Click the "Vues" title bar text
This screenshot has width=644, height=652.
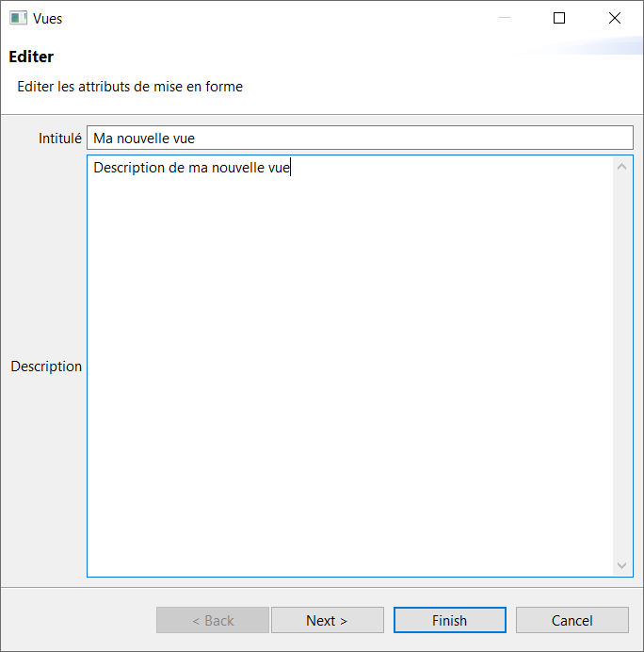47,18
